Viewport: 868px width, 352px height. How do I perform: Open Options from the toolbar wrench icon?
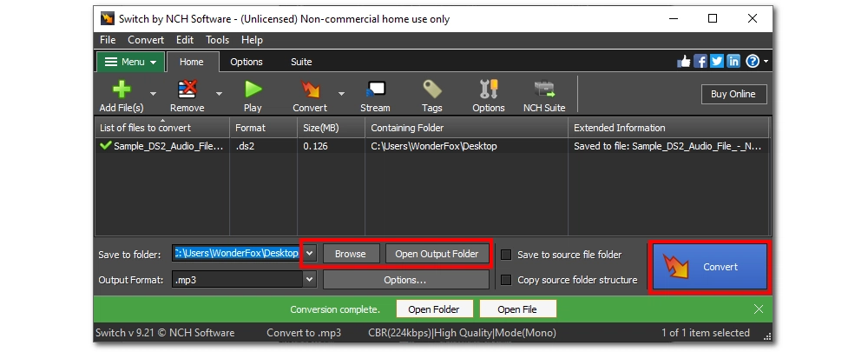point(488,90)
